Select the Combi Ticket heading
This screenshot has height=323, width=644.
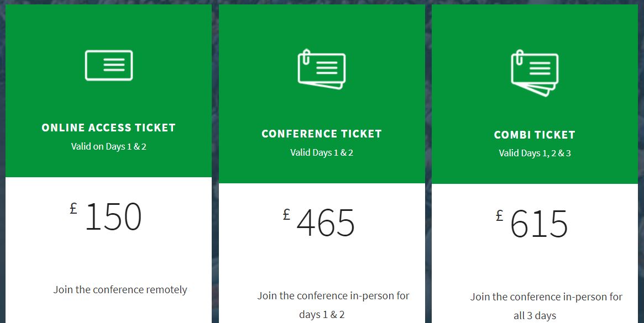[x=535, y=135]
